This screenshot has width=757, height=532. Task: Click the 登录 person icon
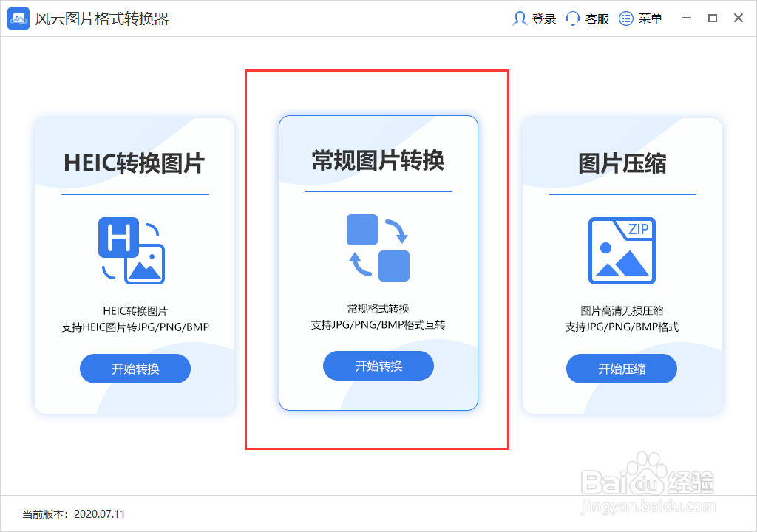tap(521, 18)
